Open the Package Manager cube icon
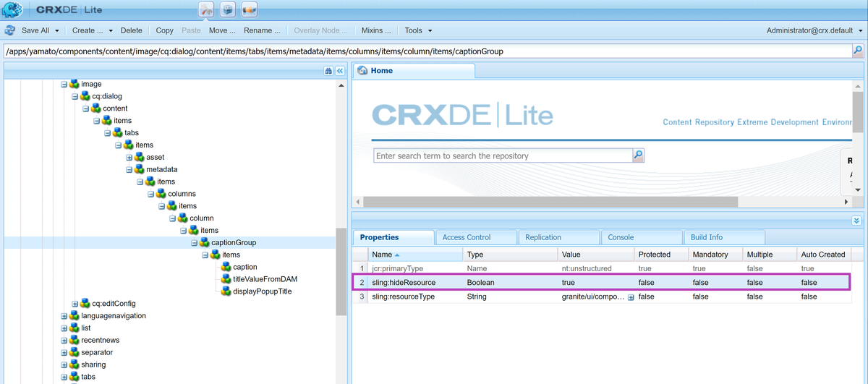The height and width of the screenshot is (384, 868). point(227,10)
